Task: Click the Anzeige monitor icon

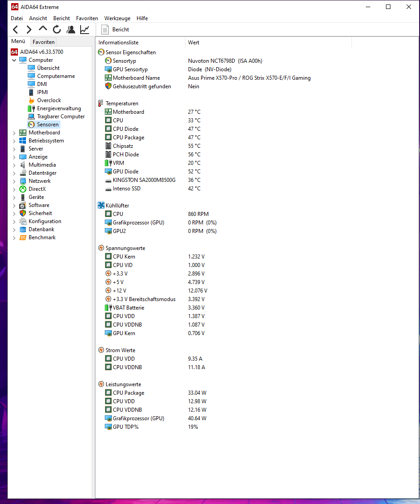Action: (x=23, y=156)
